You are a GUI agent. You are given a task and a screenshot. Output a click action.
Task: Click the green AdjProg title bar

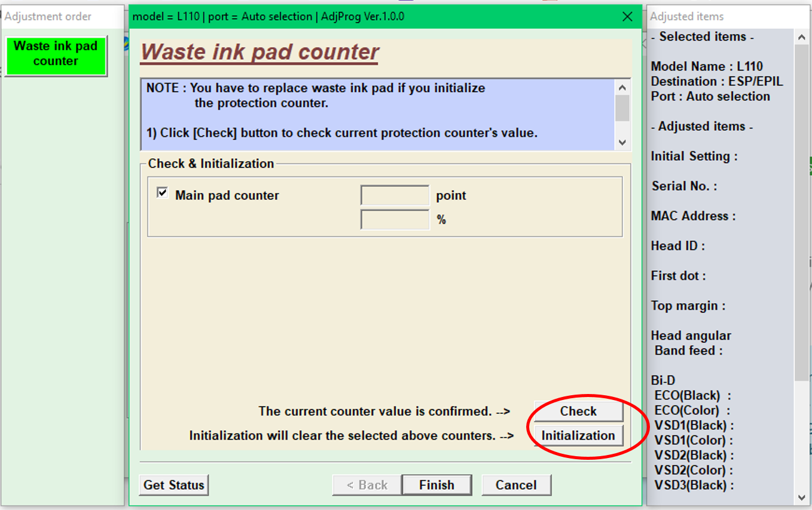click(359, 17)
